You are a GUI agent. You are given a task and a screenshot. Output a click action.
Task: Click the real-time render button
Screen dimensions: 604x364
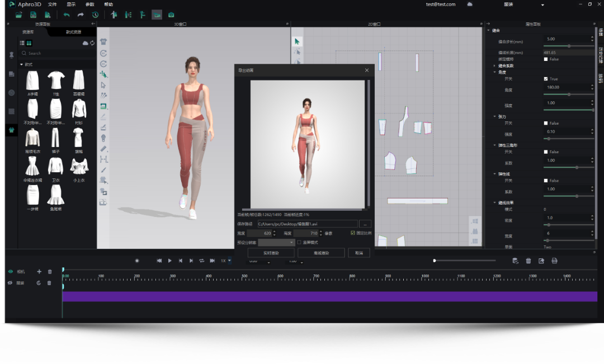coord(271,253)
